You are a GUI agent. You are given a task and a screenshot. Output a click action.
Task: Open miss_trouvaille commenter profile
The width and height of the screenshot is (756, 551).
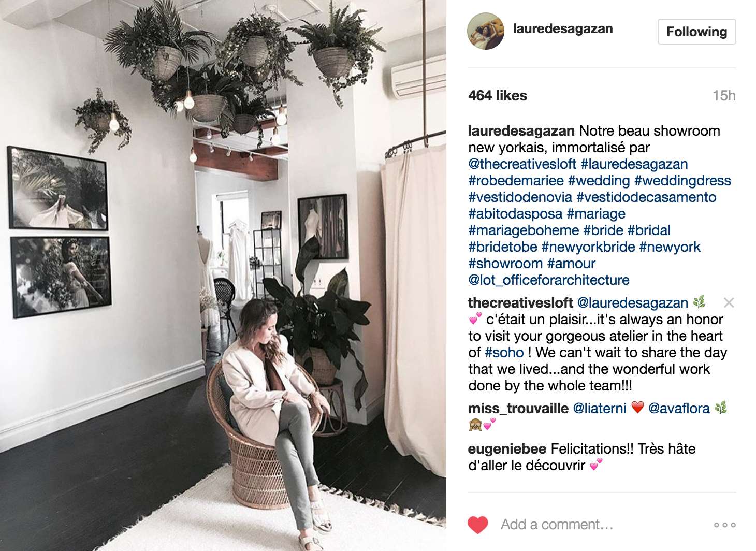[518, 409]
